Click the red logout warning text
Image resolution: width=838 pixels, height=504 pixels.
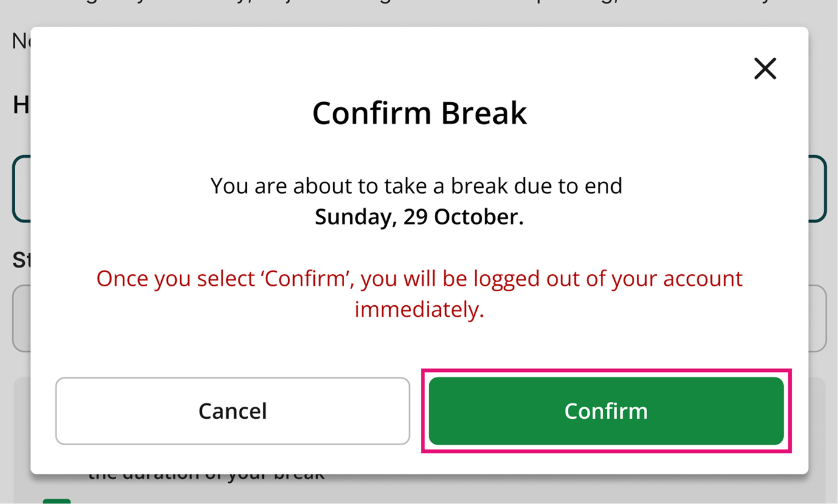419,294
